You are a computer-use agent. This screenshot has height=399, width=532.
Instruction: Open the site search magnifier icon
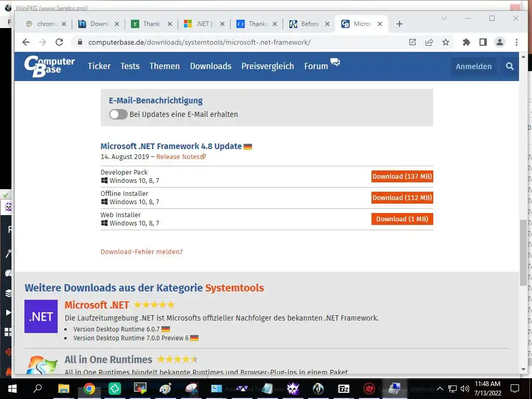click(510, 66)
